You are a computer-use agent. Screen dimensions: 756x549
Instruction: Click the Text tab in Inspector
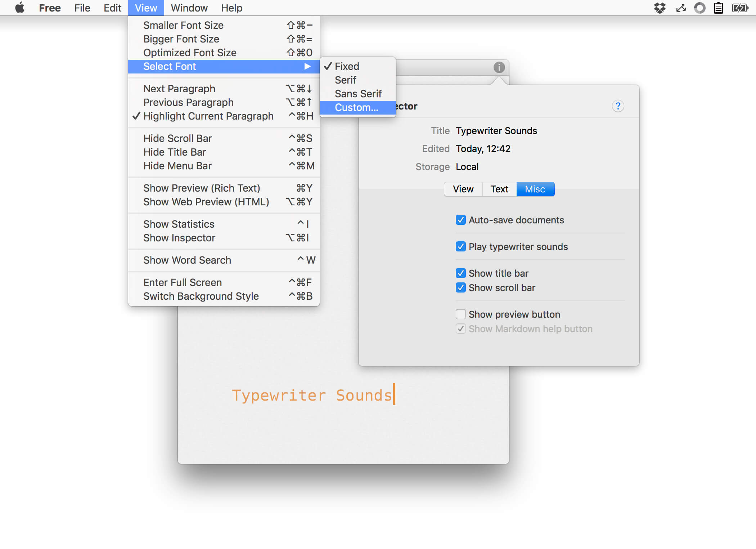pos(499,188)
